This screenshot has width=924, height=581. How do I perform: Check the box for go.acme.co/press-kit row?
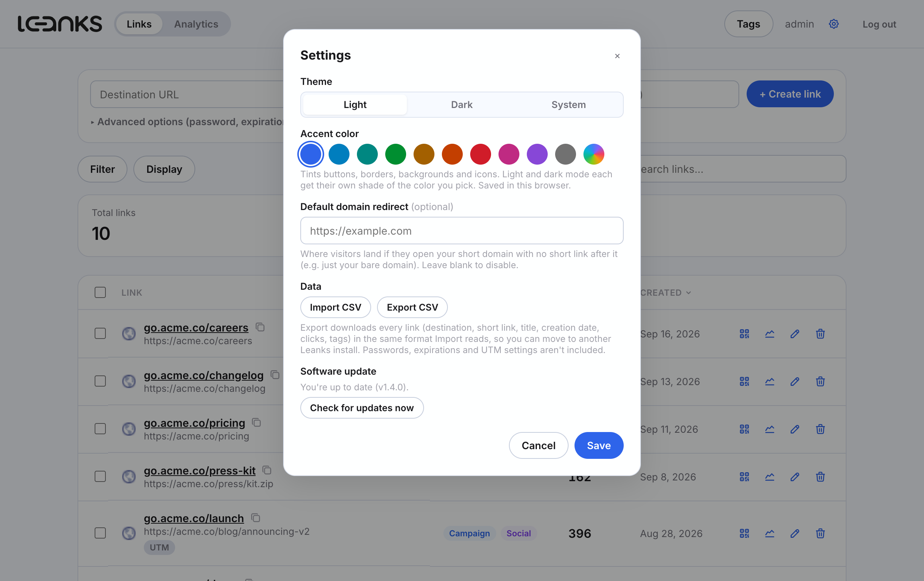(x=100, y=476)
